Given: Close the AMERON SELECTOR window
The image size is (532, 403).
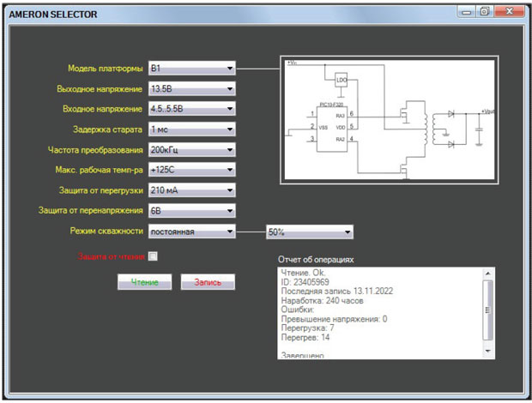Looking at the screenshot, I should tap(510, 12).
